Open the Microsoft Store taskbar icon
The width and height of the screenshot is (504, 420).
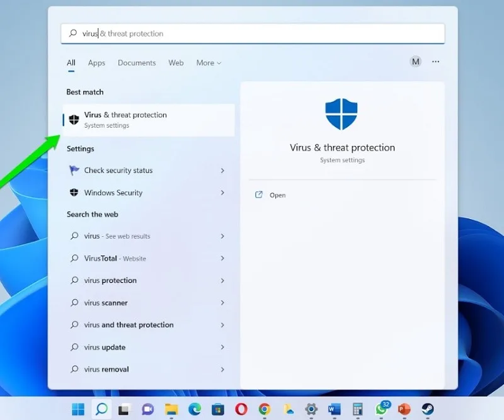(x=218, y=409)
